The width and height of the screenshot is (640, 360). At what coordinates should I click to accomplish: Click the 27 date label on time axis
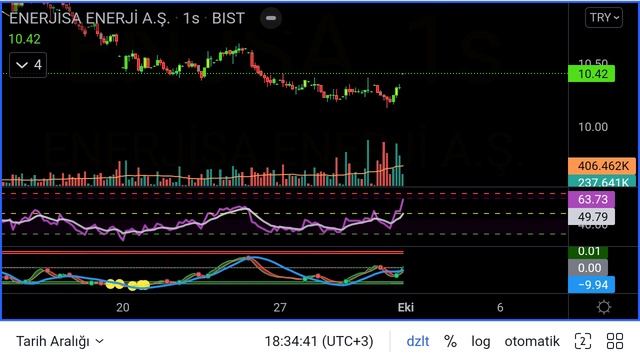pyautogui.click(x=280, y=307)
